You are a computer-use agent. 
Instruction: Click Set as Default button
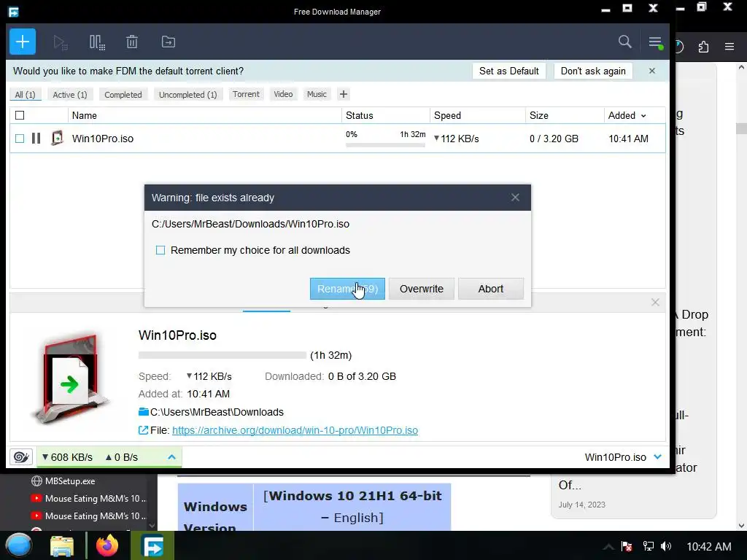pos(508,71)
